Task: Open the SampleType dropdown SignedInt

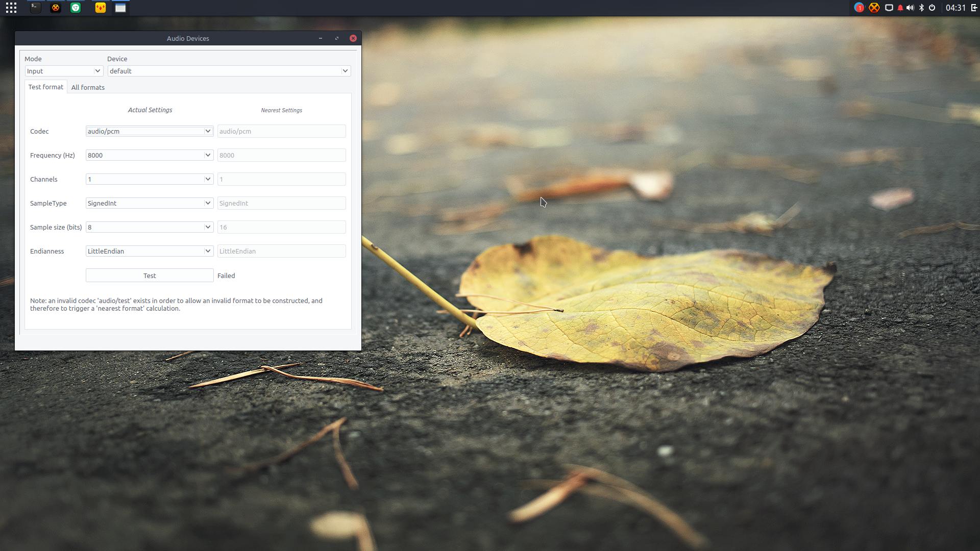Action: (x=150, y=203)
